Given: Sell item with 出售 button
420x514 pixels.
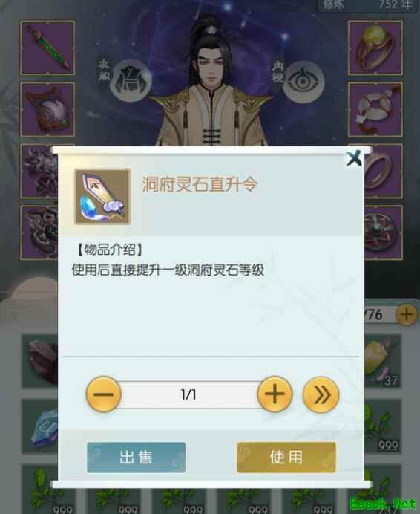Looking at the screenshot, I should coord(137,458).
